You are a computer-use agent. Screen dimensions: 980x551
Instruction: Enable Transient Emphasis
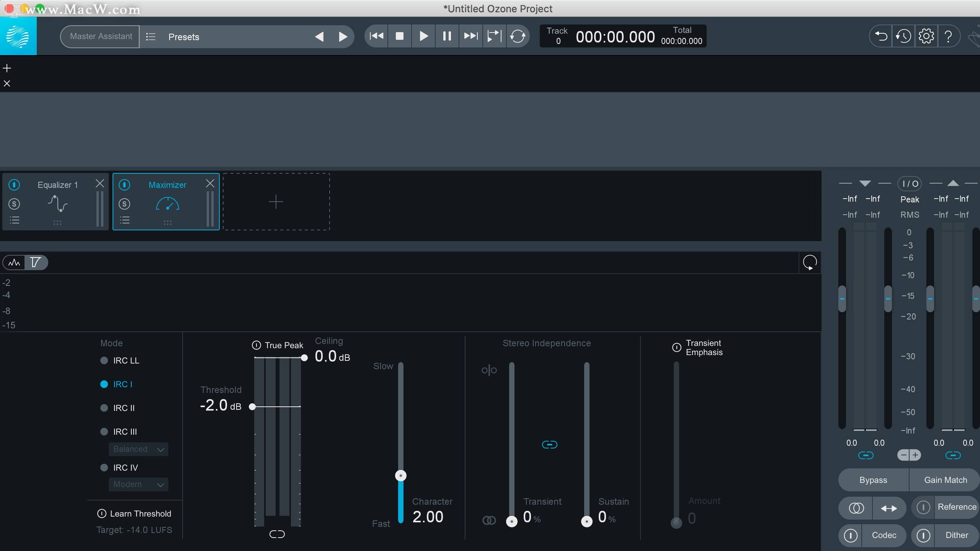[677, 347]
